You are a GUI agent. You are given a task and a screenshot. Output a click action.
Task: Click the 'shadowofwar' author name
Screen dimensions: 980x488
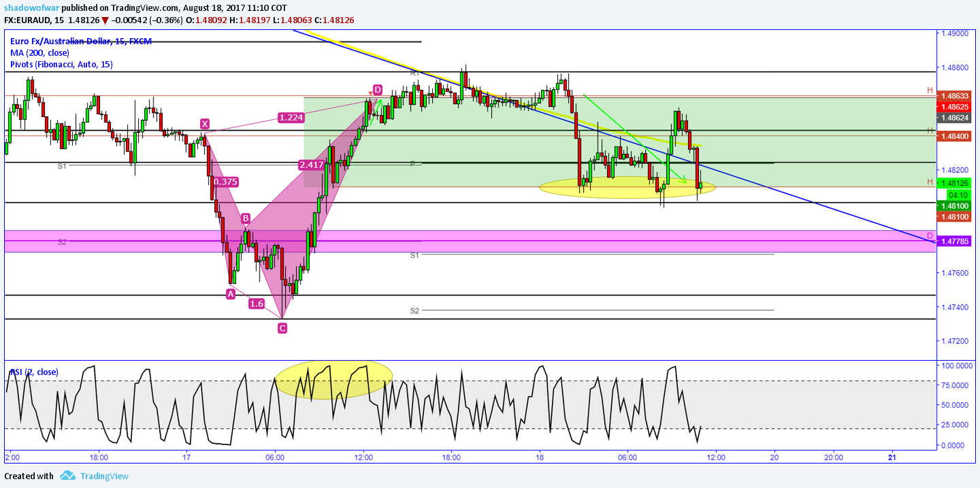pos(30,7)
